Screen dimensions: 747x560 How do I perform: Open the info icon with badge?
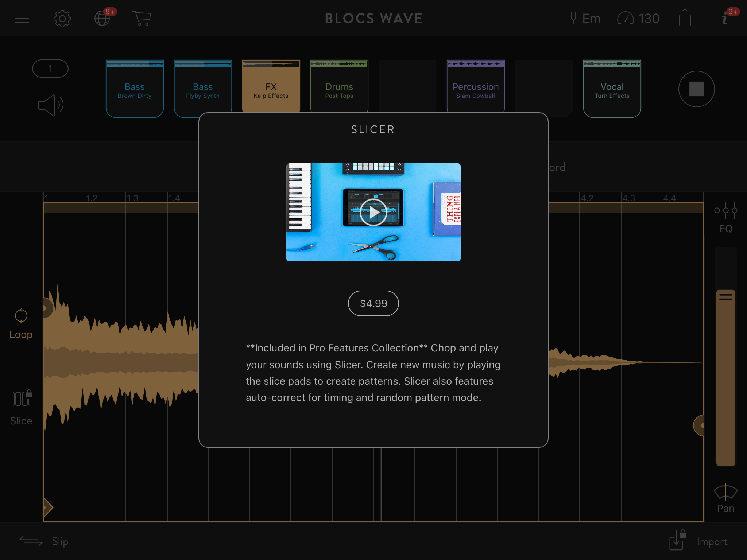click(x=725, y=18)
